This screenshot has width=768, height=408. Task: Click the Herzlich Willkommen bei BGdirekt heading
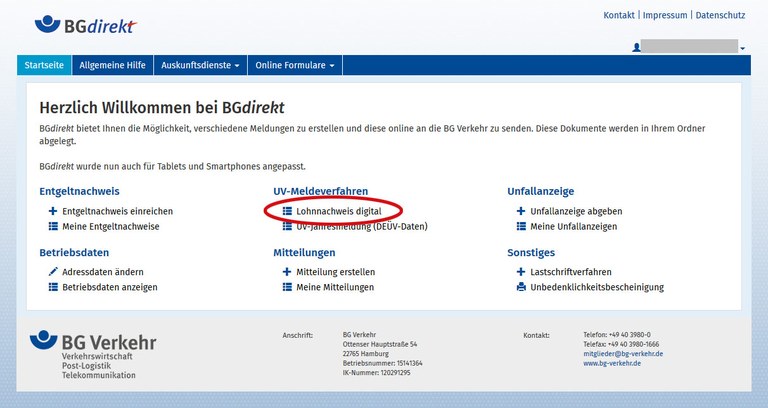click(162, 107)
